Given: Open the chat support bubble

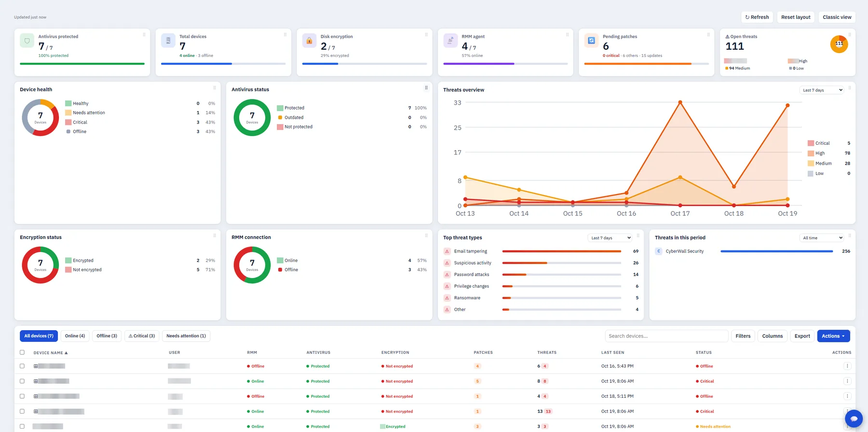Looking at the screenshot, I should point(854,418).
